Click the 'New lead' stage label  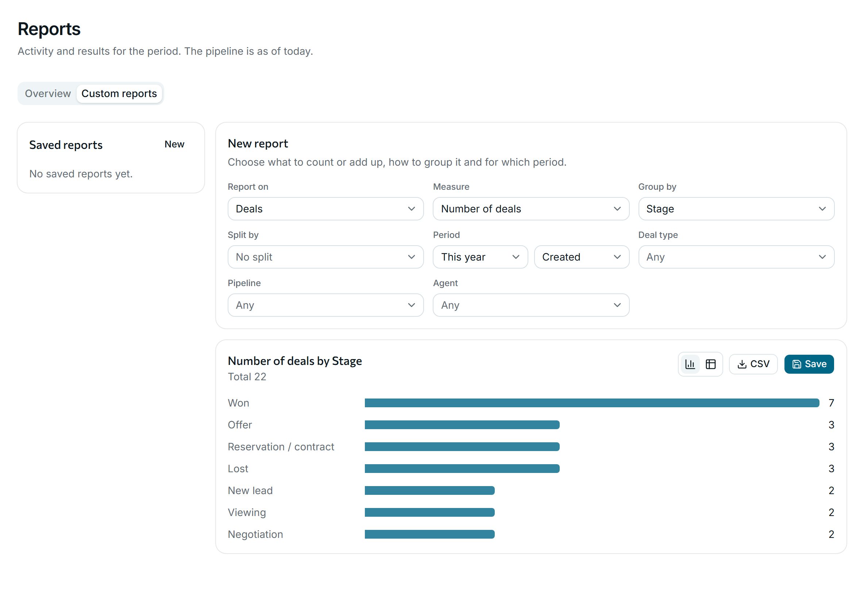[250, 490]
